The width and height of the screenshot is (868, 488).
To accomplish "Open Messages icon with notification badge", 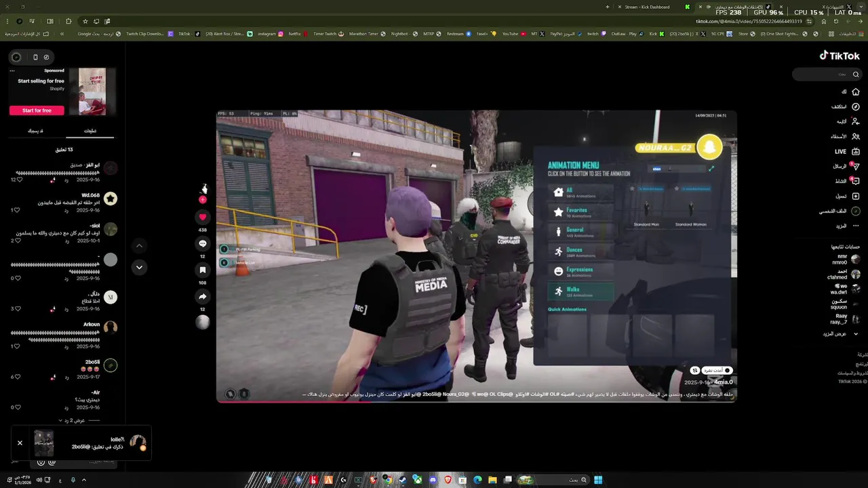I will tap(856, 166).
